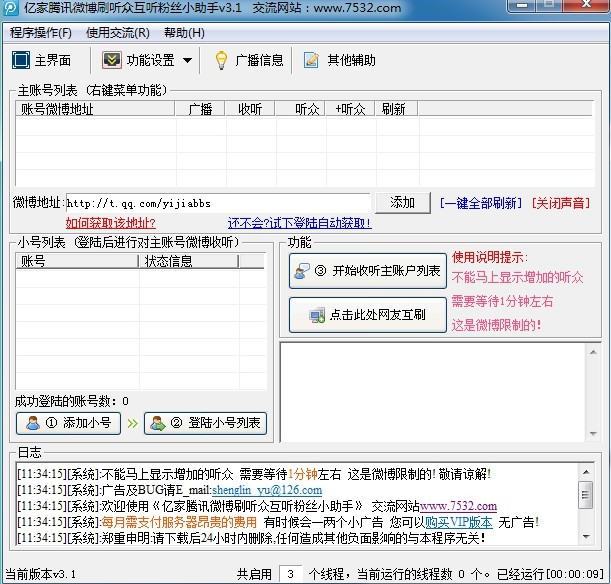Click the 微博地址 input field

pyautogui.click(x=218, y=203)
